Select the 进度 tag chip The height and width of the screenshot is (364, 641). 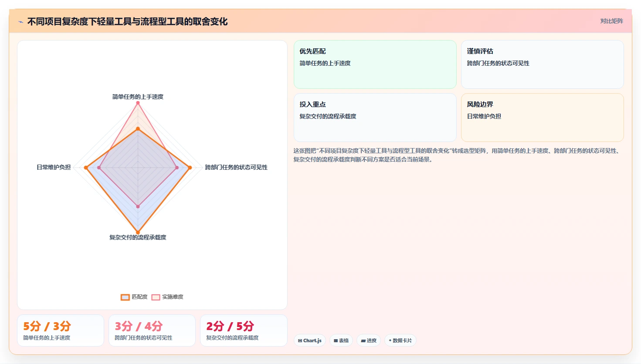coord(369,340)
